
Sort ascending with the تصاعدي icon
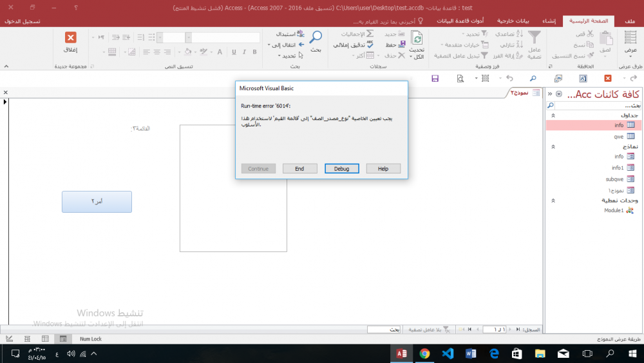[x=520, y=34]
